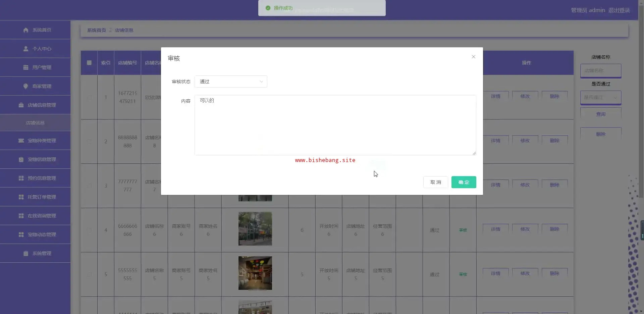View 详情 for row 4
Screen dimensions: 644x314
[x=496, y=229]
